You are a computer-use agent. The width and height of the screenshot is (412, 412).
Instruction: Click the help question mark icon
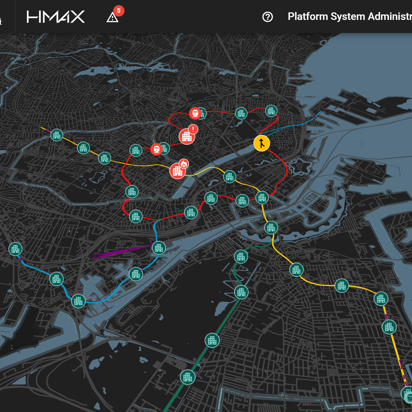pyautogui.click(x=267, y=17)
